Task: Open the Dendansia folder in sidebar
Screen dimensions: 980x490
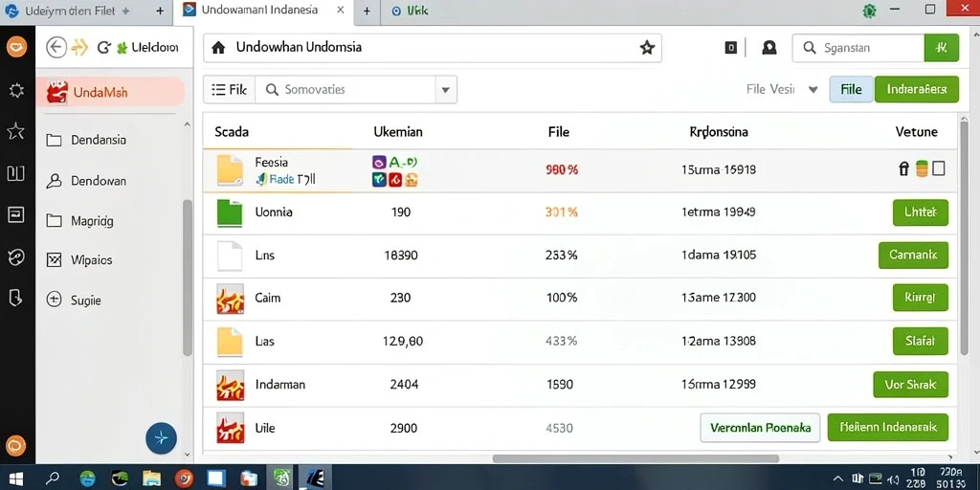Action: click(x=86, y=140)
